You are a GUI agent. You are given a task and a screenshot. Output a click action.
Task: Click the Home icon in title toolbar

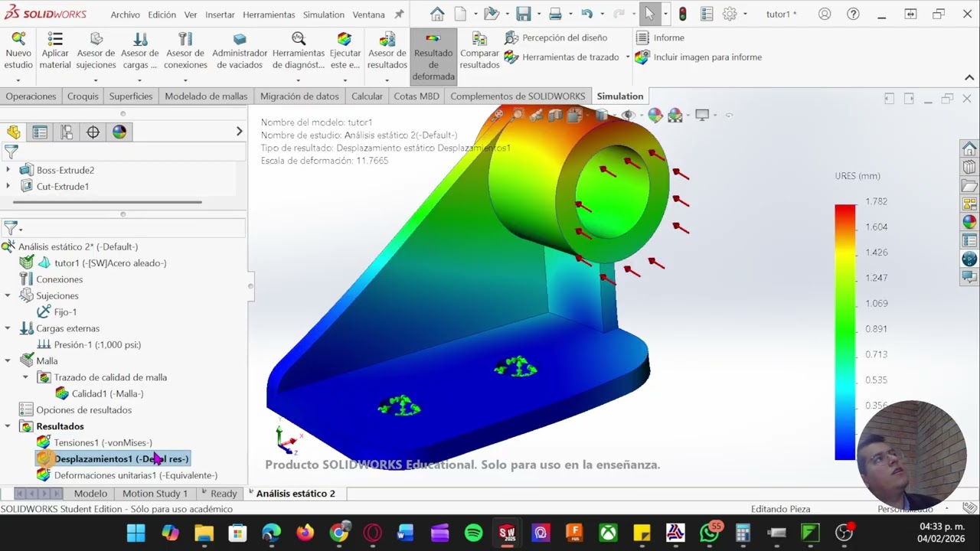point(437,14)
